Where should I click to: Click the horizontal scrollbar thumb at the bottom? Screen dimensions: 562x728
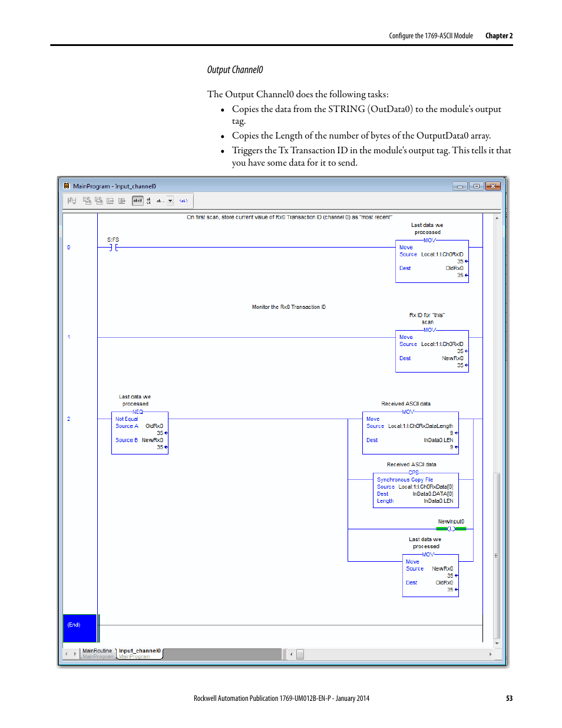pos(300,654)
